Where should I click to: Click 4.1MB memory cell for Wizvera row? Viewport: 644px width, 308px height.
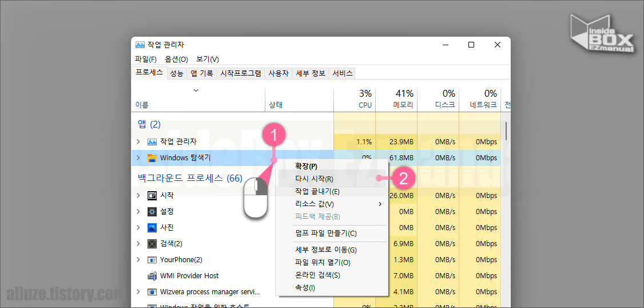coord(403,292)
